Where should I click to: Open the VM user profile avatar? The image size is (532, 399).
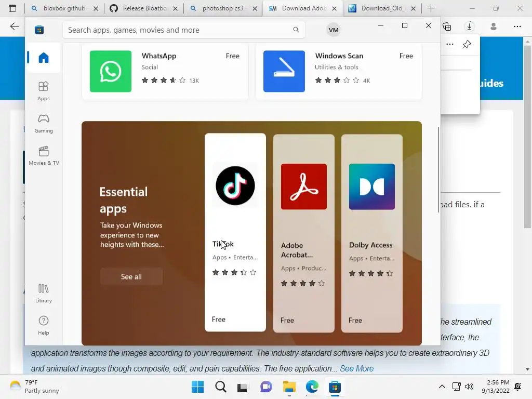pyautogui.click(x=334, y=30)
